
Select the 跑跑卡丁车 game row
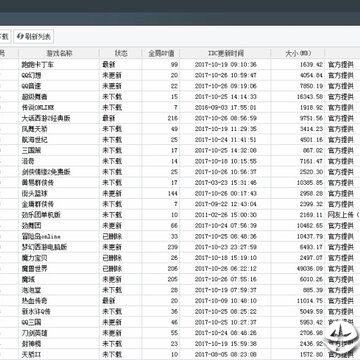pos(180,65)
